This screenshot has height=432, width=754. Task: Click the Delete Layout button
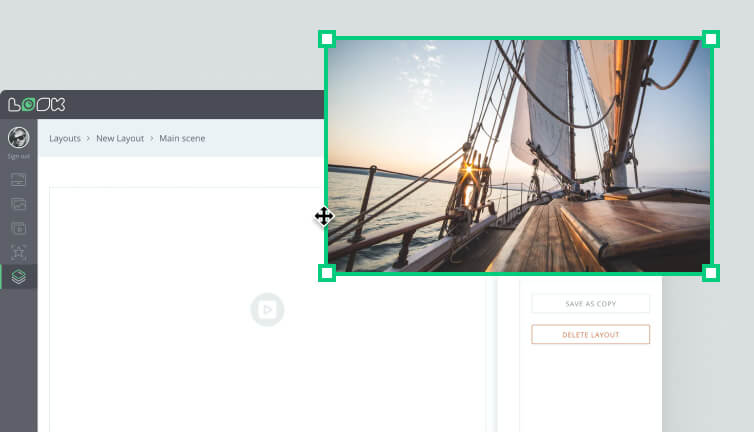pos(591,334)
